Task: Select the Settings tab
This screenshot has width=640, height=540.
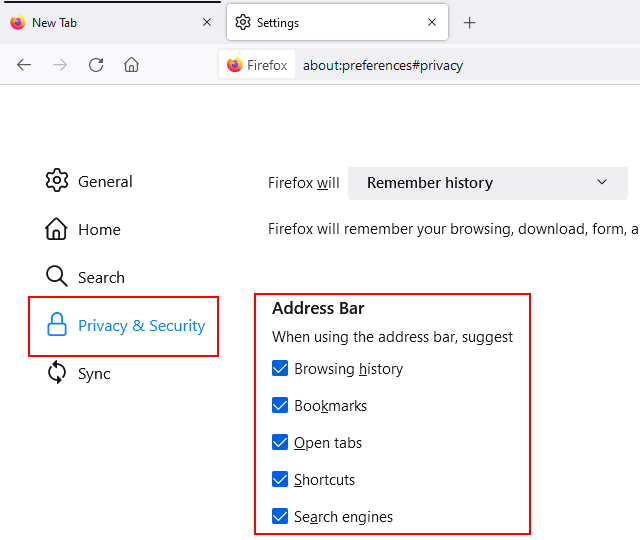Action: coord(337,22)
